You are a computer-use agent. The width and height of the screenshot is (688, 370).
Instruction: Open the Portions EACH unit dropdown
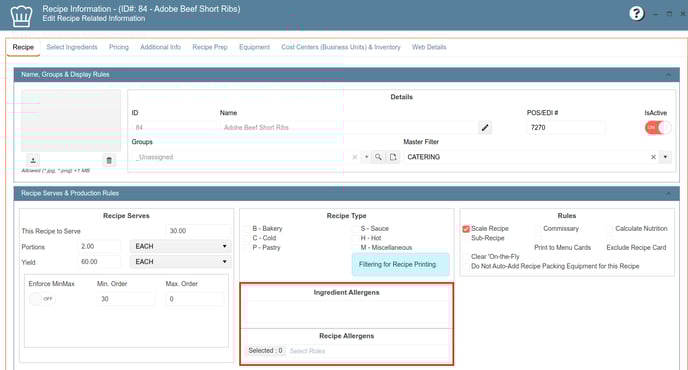click(180, 247)
